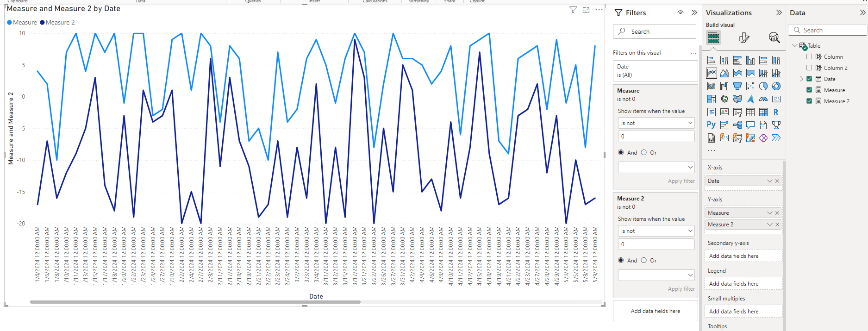Select the slicer visual

pos(737,112)
